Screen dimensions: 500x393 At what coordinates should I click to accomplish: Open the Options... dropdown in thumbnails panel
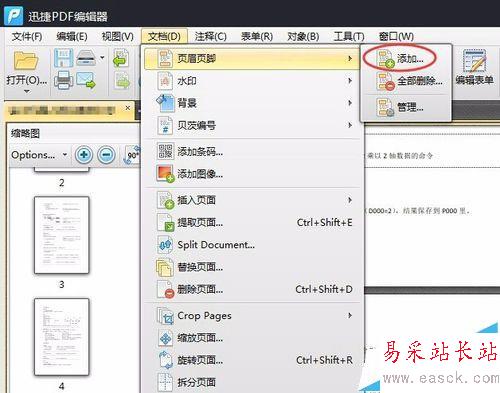(x=39, y=155)
